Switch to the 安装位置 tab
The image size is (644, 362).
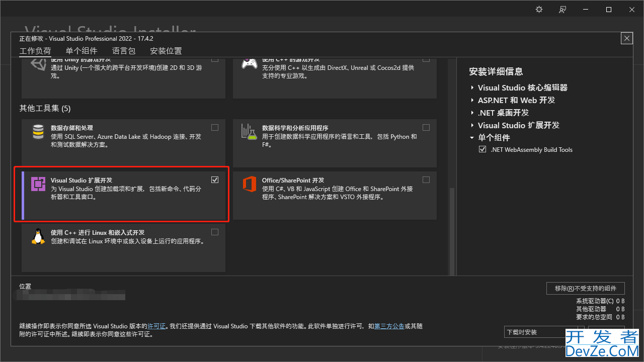click(166, 51)
